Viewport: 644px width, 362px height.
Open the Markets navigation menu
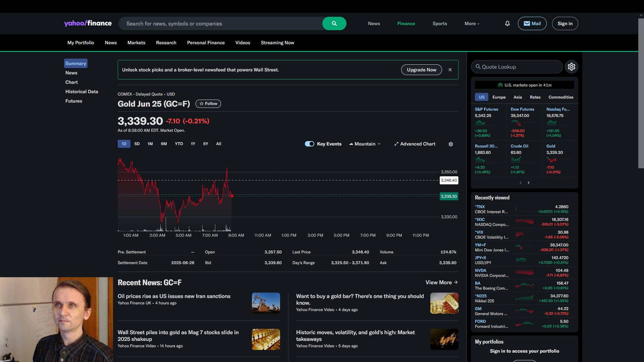[136, 43]
